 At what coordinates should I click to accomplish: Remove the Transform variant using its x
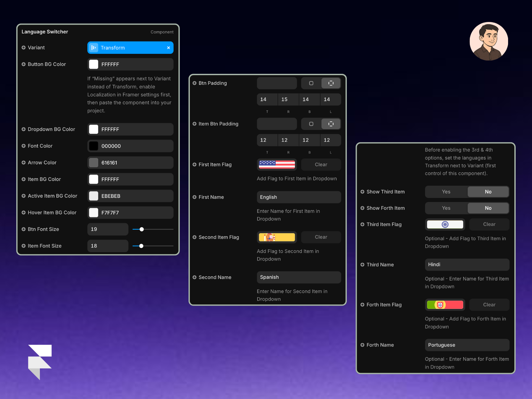point(168,48)
